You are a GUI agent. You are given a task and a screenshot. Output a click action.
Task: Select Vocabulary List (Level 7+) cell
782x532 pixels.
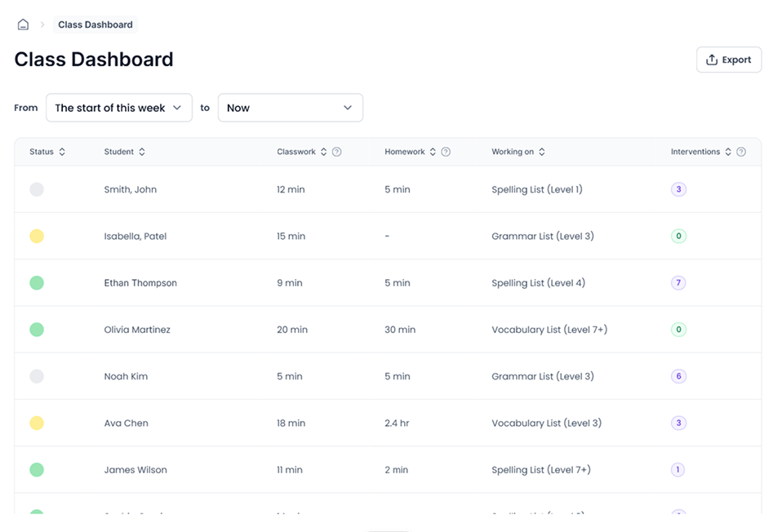click(549, 330)
